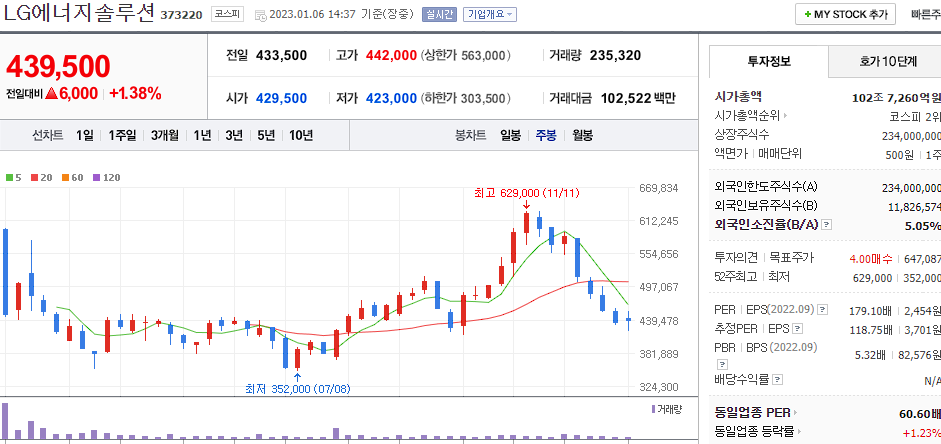Switch candle chart to 일봉

(x=511, y=136)
